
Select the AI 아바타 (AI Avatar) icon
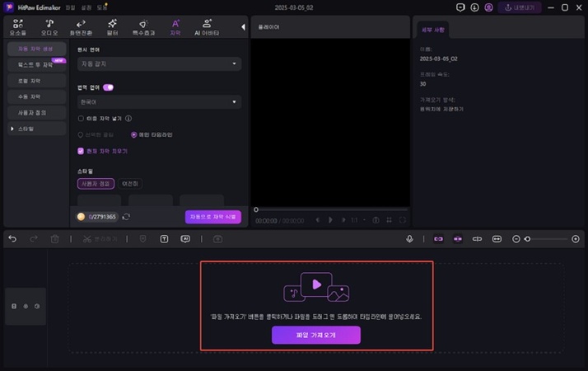(x=207, y=27)
